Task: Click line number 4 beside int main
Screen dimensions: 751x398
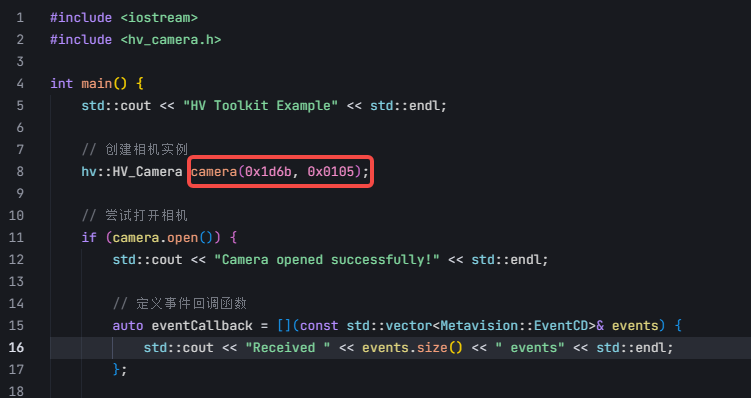Action: (20, 83)
